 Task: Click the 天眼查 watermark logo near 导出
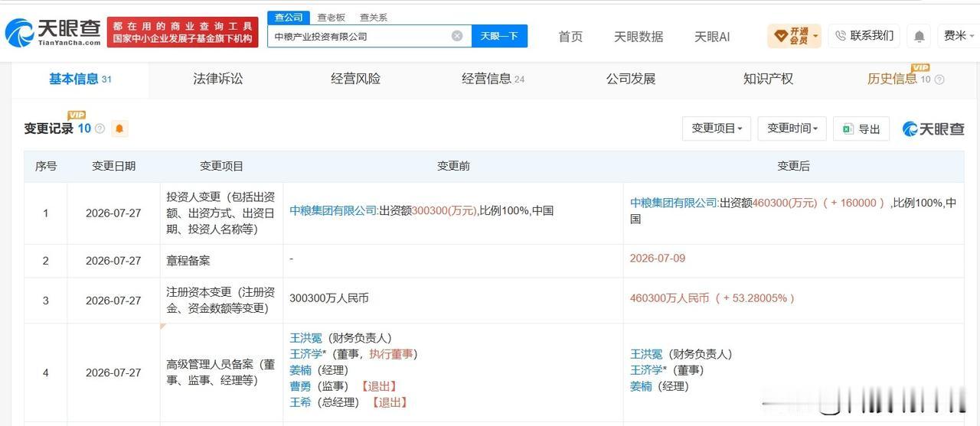click(x=933, y=129)
